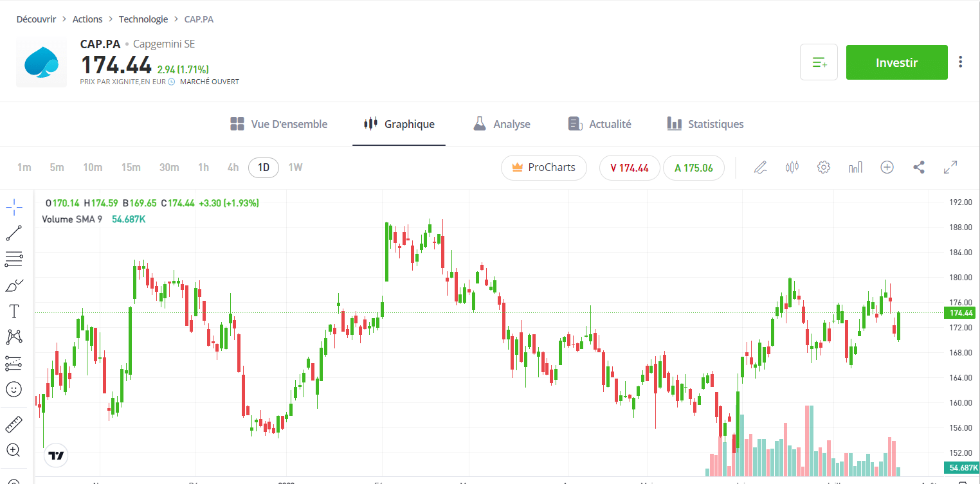
Task: Share the chart
Action: (x=919, y=168)
